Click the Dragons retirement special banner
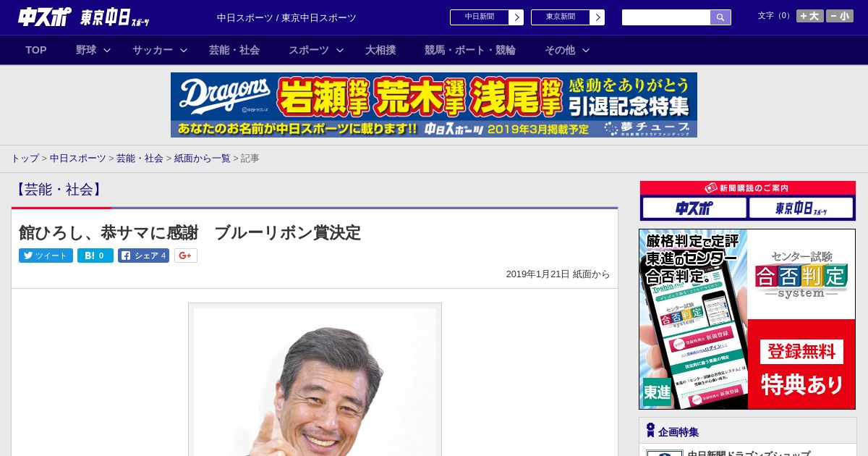 pyautogui.click(x=434, y=105)
